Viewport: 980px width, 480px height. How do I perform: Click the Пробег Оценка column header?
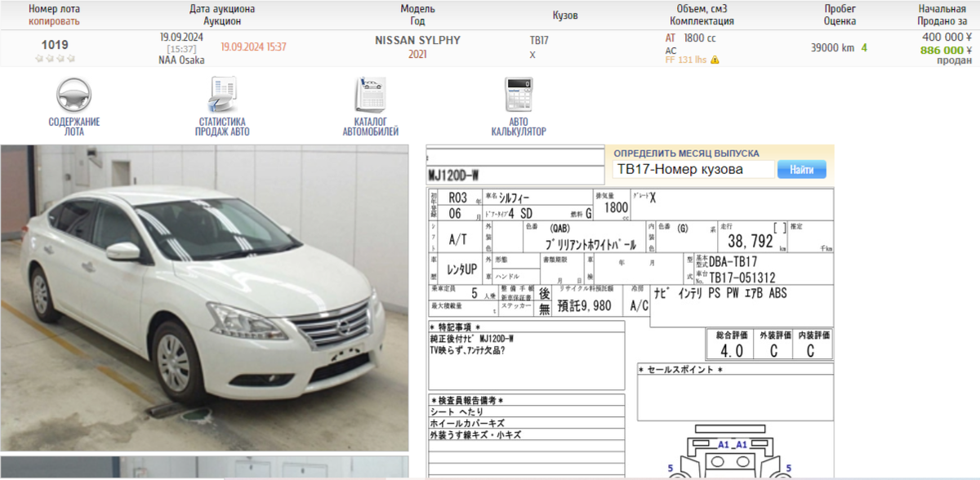(840, 15)
